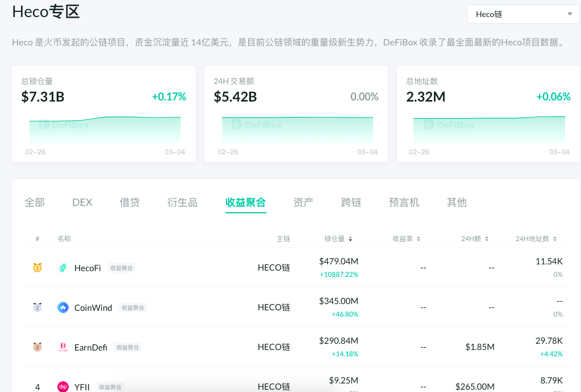Viewport: 581px width, 392px height.
Task: Click EarnDefi's $290.84M locked value
Action: click(338, 340)
